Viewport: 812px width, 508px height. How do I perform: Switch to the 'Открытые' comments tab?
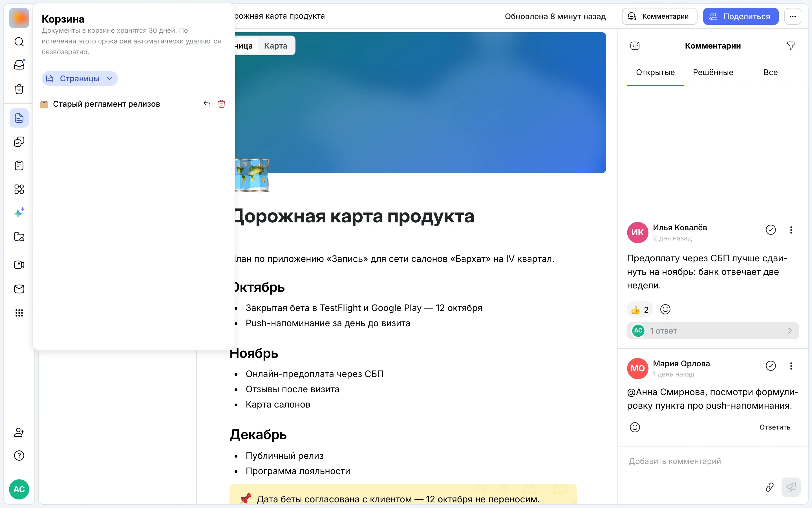tap(655, 73)
